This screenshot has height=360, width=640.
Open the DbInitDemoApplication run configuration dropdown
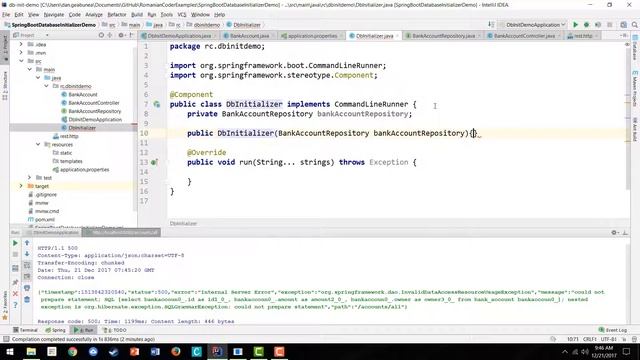pos(533,25)
